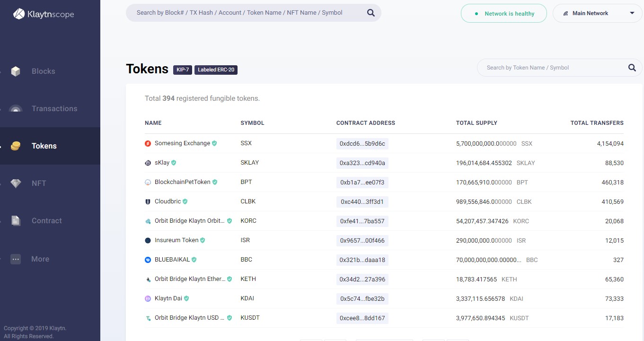Image resolution: width=644 pixels, height=341 pixels.
Task: Click the Klaytn Dai token logo
Action: coord(148,298)
